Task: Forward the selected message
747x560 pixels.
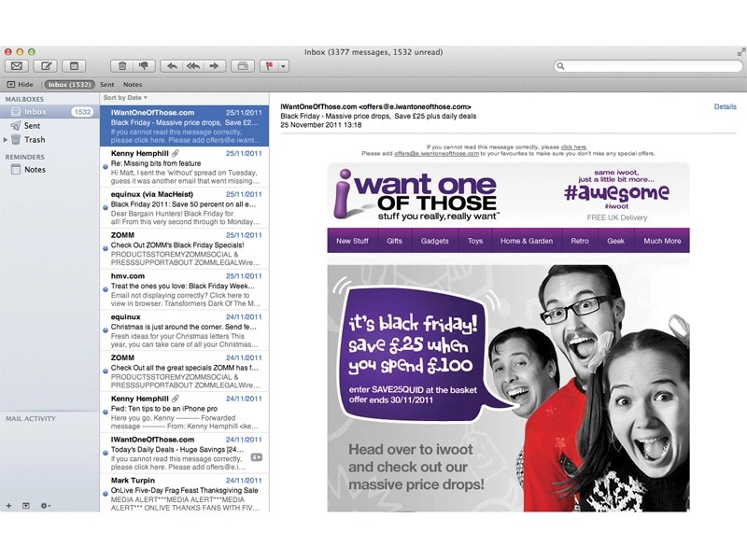Action: 215,66
